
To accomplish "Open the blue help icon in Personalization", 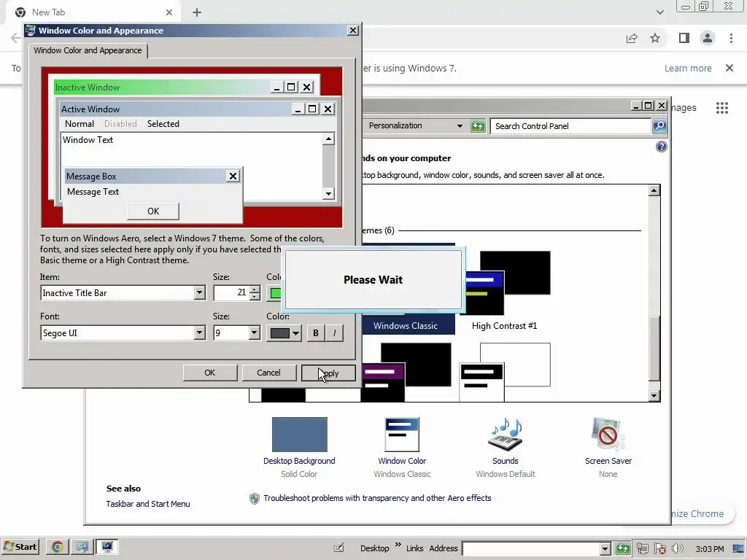I will [661, 147].
